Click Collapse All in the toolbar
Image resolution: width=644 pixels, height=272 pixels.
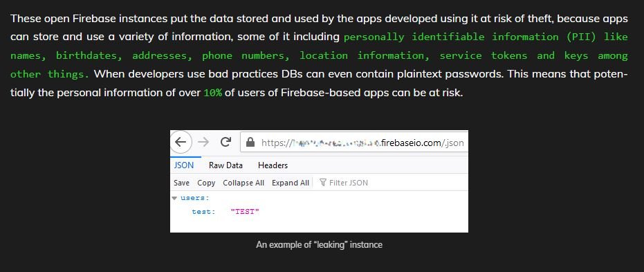click(x=243, y=183)
